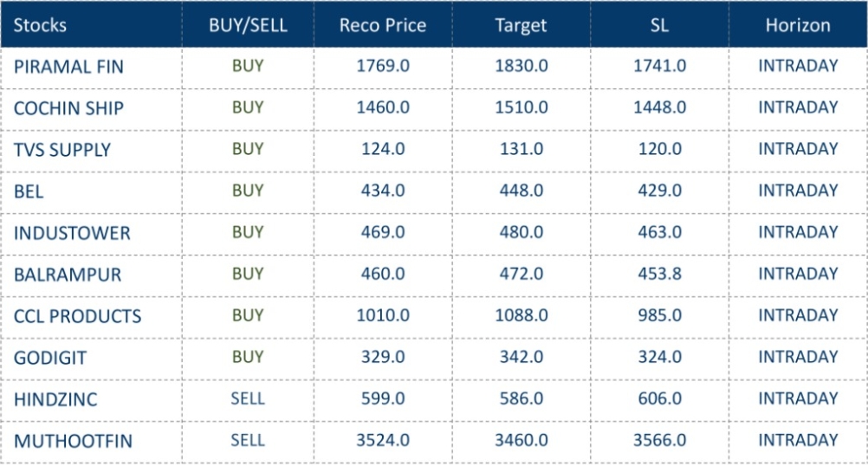Select MUTHOOTFIN target price 3460.0

coord(521,440)
